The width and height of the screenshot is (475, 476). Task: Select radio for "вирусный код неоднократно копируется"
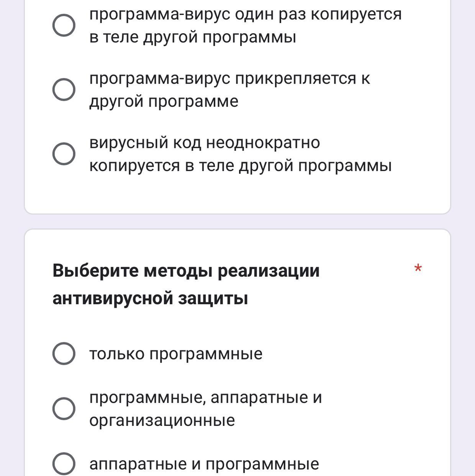64,154
